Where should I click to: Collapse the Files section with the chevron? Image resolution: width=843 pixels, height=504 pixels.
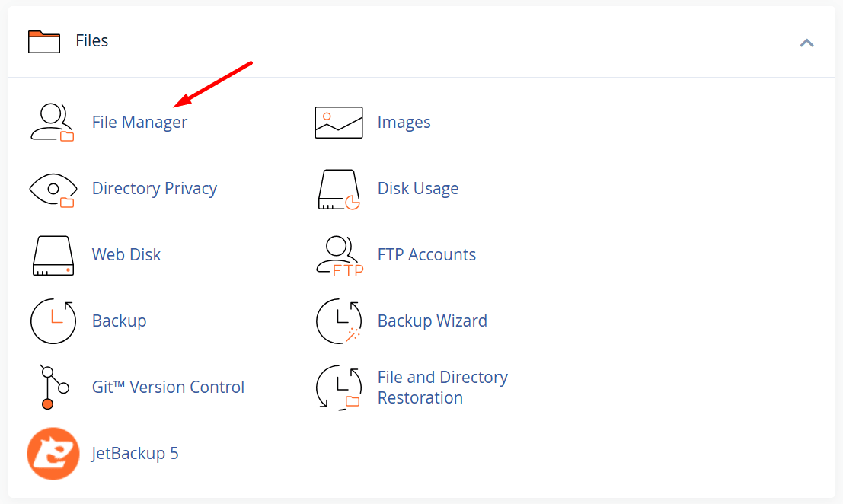[806, 43]
